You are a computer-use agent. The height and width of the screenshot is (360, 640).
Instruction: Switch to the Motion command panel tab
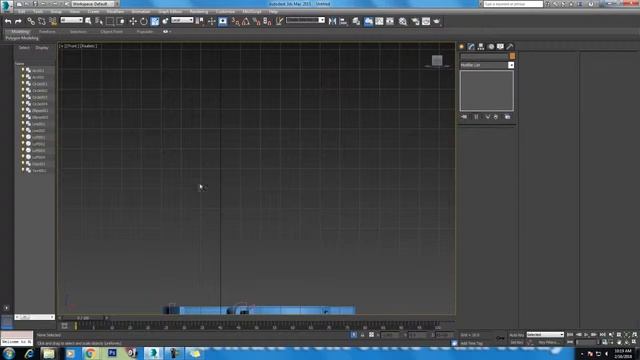[491, 47]
